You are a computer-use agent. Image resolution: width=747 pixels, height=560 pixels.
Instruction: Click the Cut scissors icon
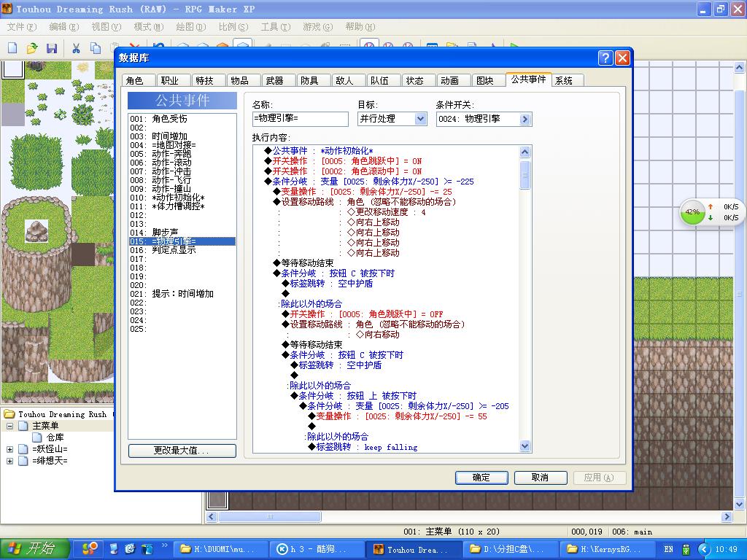point(76,47)
